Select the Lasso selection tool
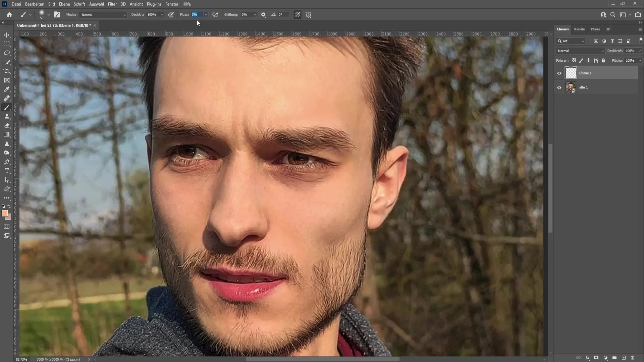The height and width of the screenshot is (362, 644). coord(7,53)
